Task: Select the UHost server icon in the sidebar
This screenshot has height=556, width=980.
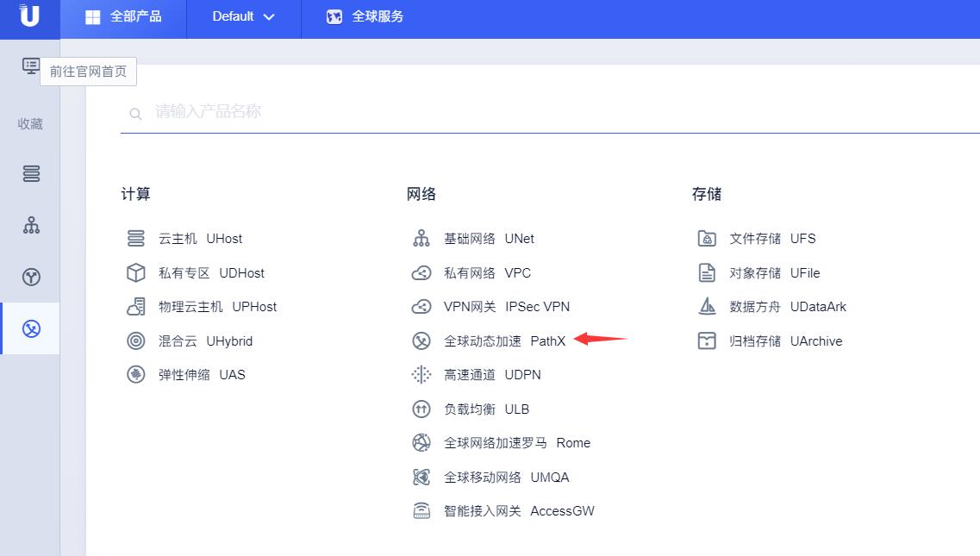Action: (x=31, y=173)
